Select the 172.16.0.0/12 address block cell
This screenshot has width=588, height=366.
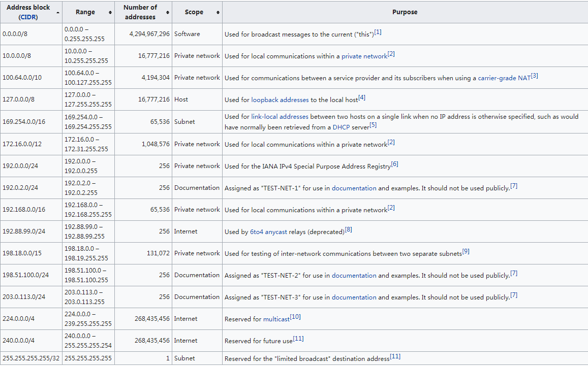[x=31, y=144]
